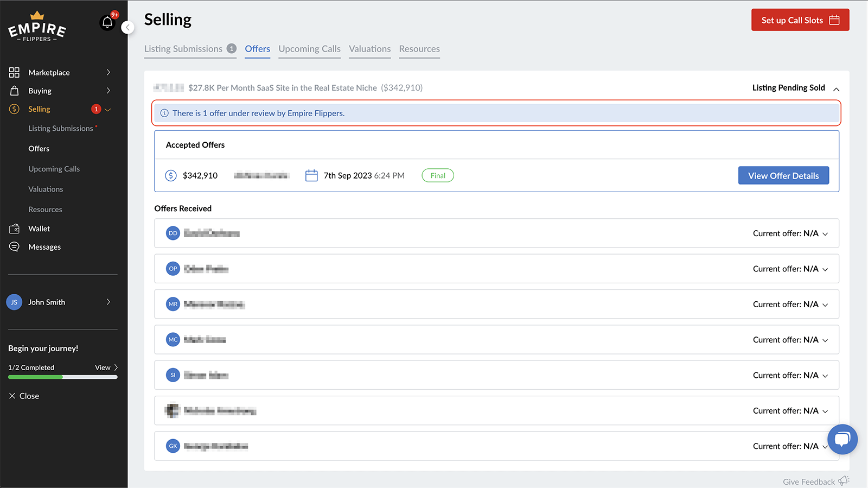Image resolution: width=868 pixels, height=488 pixels.
Task: Open Messages from the sidebar
Action: pos(44,247)
